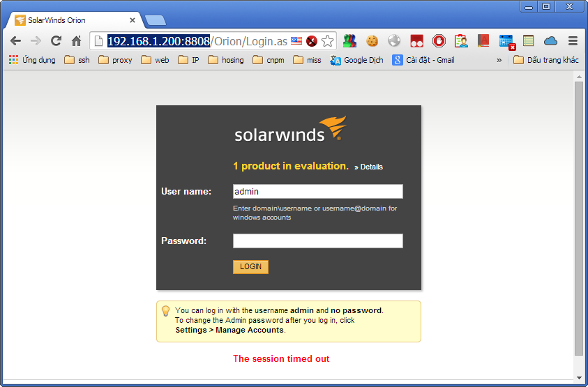Click the browser back arrow
The image size is (588, 387).
tap(15, 41)
